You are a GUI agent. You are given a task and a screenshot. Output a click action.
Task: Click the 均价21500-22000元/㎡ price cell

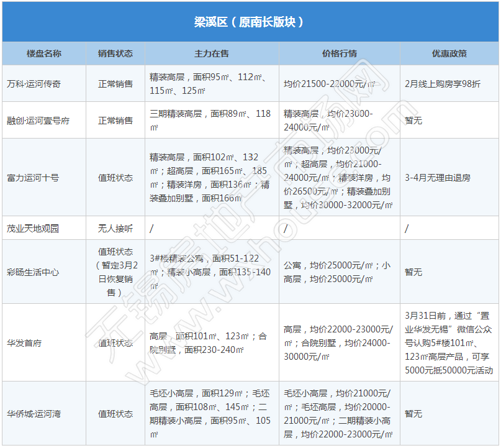tap(330, 83)
